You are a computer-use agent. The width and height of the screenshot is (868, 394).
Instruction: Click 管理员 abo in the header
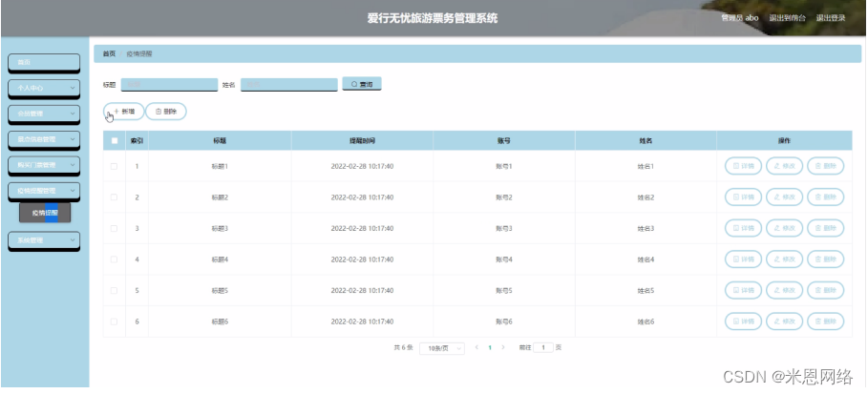[740, 18]
